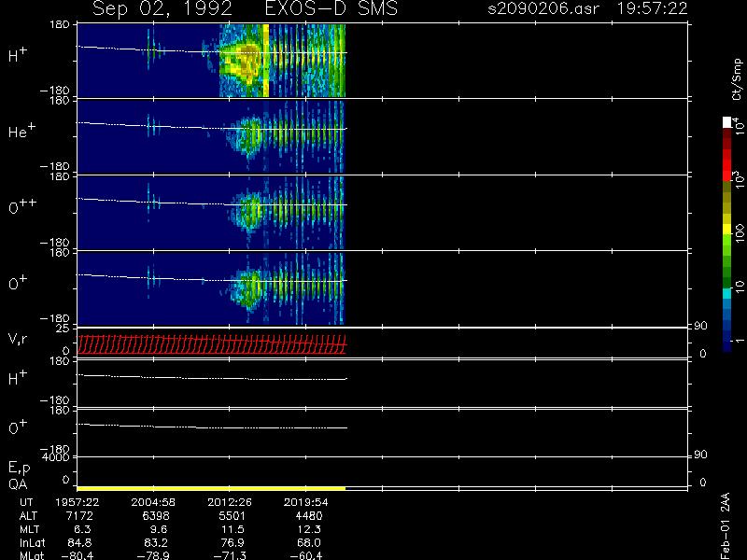This screenshot has height=560, width=747.
Task: Click the UT value '2012:26'
Action: [230, 502]
